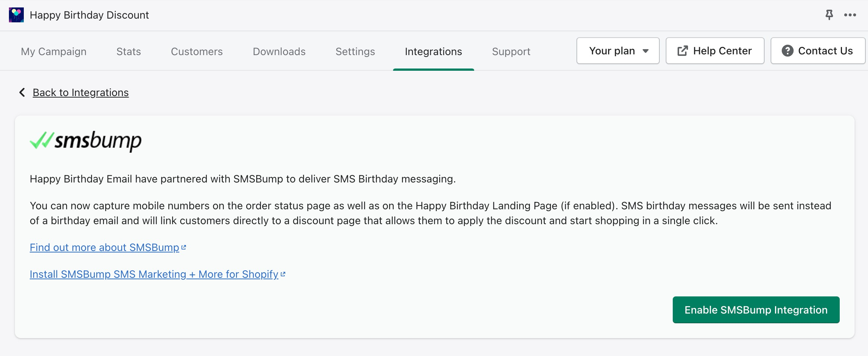This screenshot has height=356, width=868.
Task: Click Install SMSBump SMS Marketing link
Action: (x=154, y=274)
